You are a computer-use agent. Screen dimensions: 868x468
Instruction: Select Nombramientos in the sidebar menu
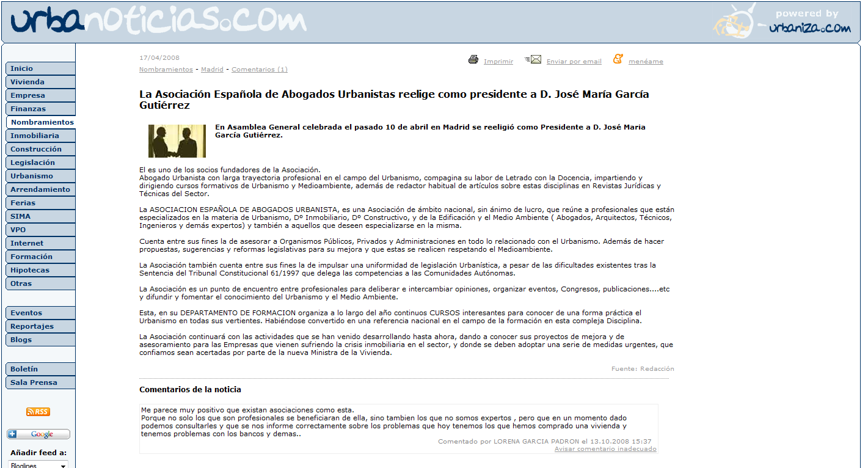[42, 122]
